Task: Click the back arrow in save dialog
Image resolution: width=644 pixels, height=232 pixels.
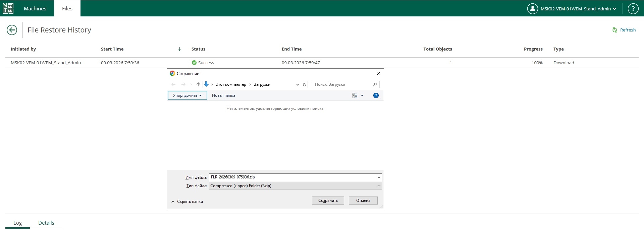Action: [x=173, y=84]
